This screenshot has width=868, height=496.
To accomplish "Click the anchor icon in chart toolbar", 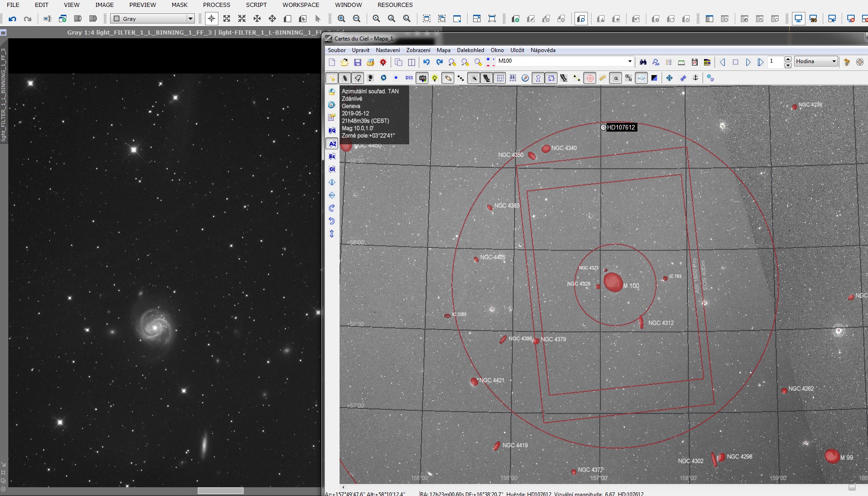I will tap(696, 78).
